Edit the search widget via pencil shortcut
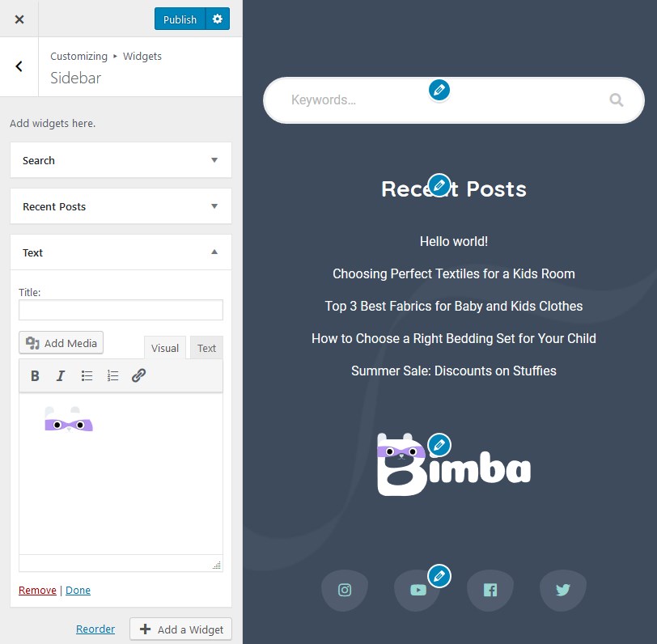657x644 pixels. tap(439, 90)
